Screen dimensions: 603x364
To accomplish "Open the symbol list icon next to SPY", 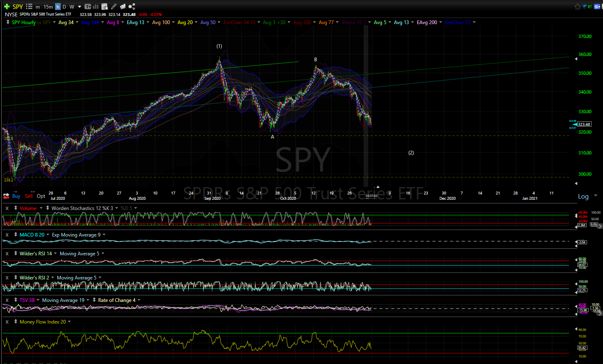I will [29, 7].
